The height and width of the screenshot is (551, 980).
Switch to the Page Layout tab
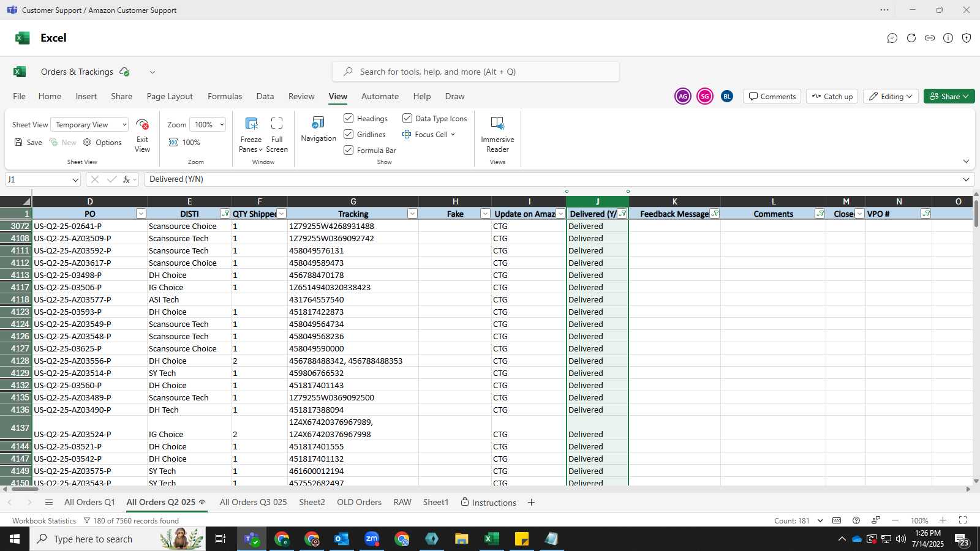170,96
